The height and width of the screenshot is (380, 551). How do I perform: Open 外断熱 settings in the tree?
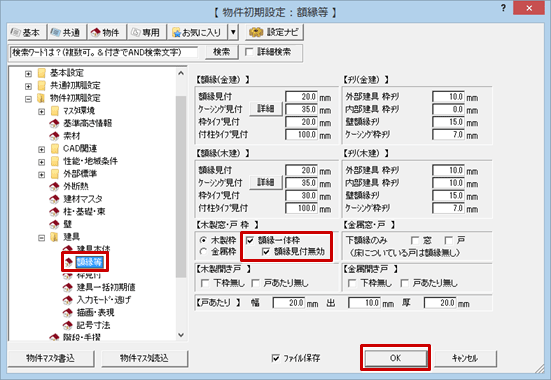click(x=76, y=186)
